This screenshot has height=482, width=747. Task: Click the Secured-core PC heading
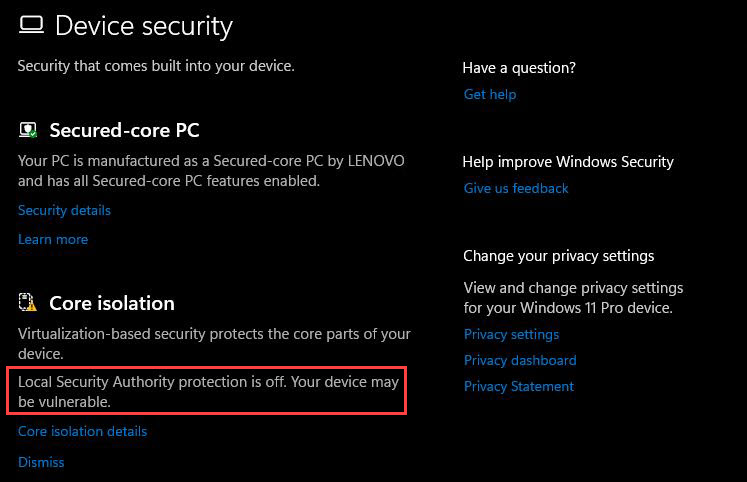tap(124, 130)
